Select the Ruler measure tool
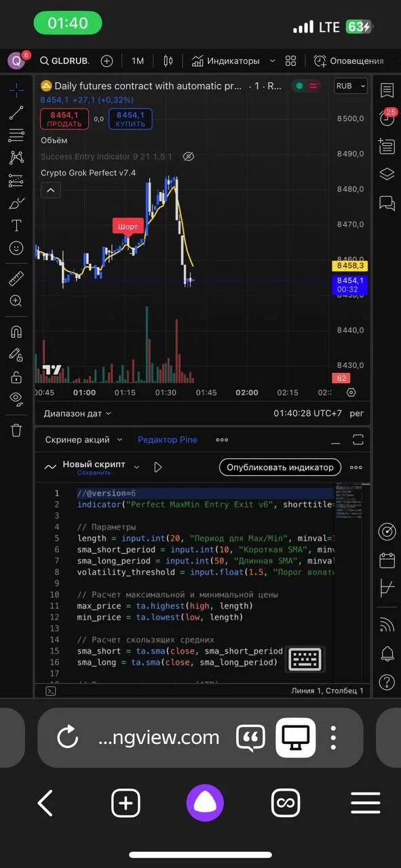The image size is (401, 868). click(16, 278)
